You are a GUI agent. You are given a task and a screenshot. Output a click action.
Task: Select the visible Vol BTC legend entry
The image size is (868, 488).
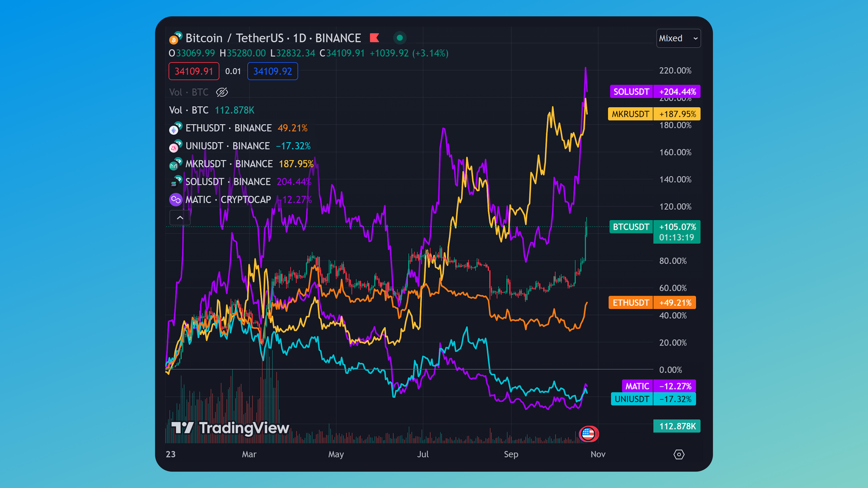(x=189, y=110)
